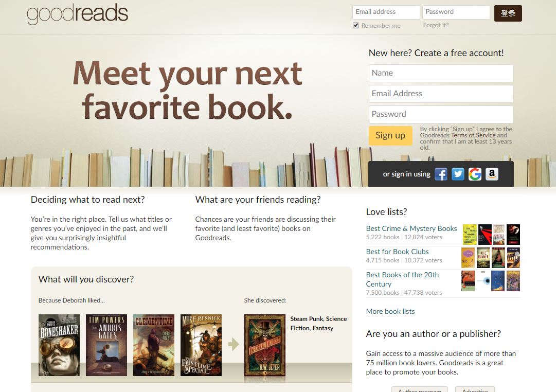Open the Infernal Devices book cover
This screenshot has width=556, height=392.
tap(265, 345)
